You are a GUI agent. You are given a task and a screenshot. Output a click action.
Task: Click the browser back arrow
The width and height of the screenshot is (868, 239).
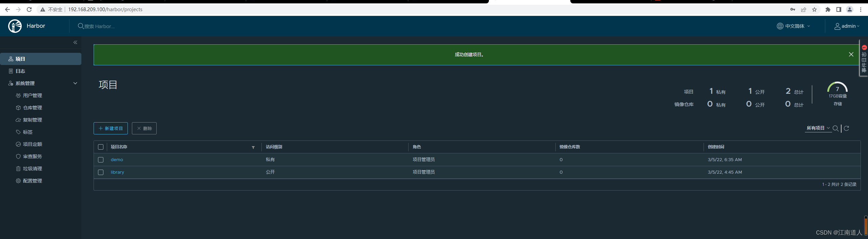[7, 9]
